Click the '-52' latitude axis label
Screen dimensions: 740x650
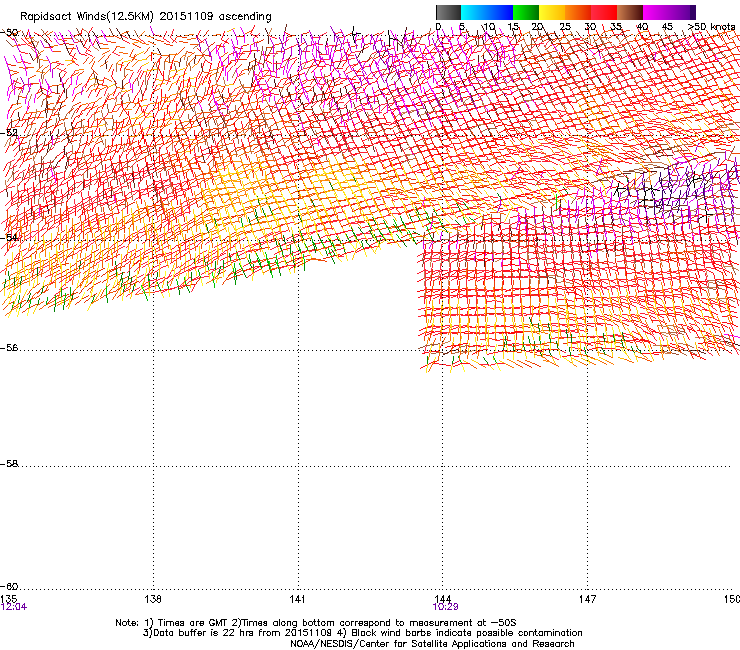pyautogui.click(x=9, y=133)
